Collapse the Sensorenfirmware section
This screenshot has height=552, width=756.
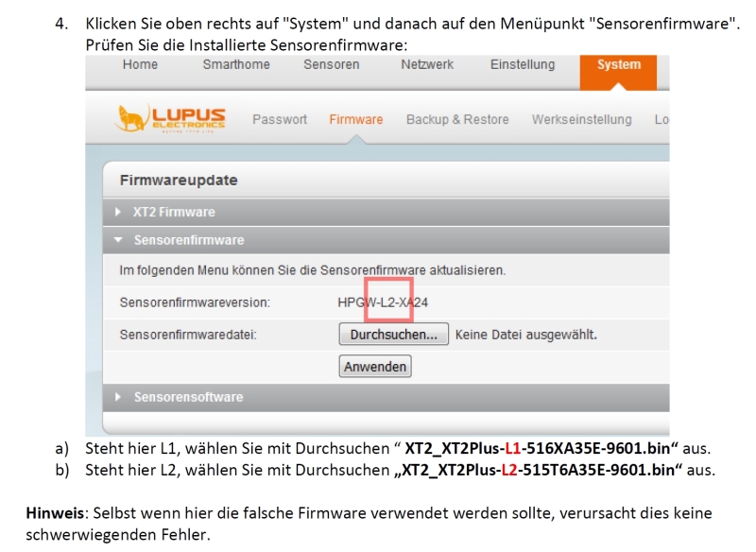188,240
